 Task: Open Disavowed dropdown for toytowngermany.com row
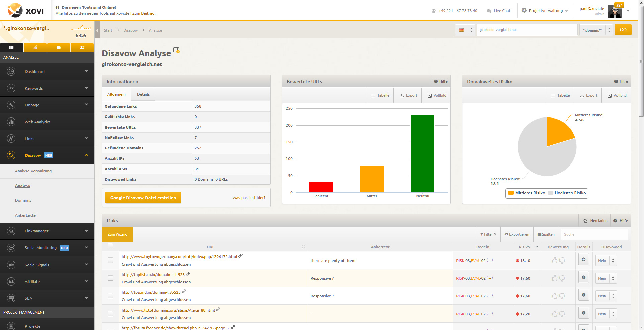pyautogui.click(x=606, y=261)
